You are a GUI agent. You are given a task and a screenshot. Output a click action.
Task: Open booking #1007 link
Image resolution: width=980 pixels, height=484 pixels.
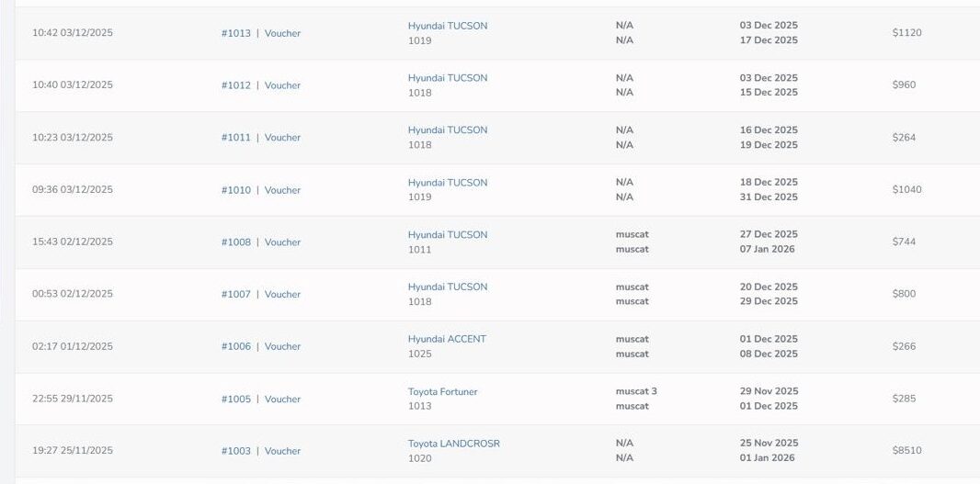coord(235,295)
